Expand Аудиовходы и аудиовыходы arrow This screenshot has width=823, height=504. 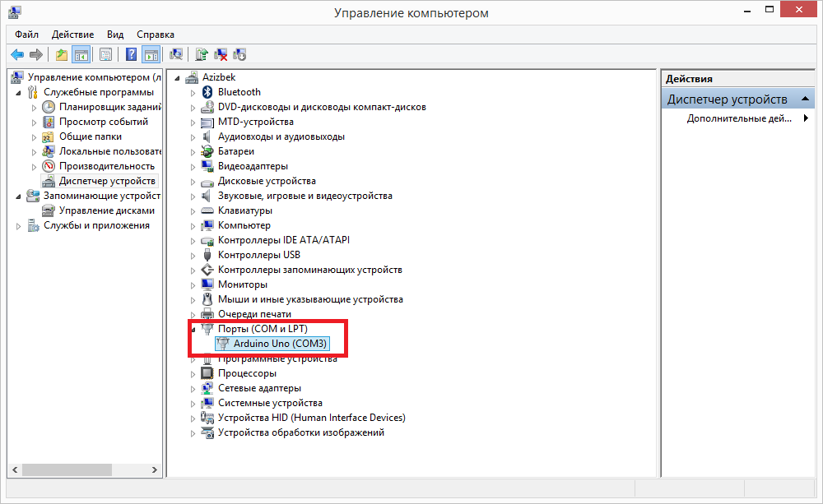tap(193, 137)
